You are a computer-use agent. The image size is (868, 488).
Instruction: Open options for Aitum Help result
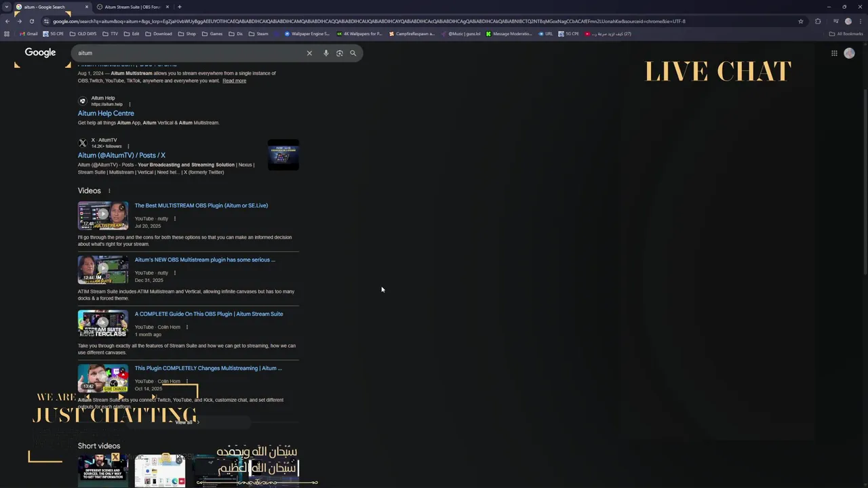(130, 104)
